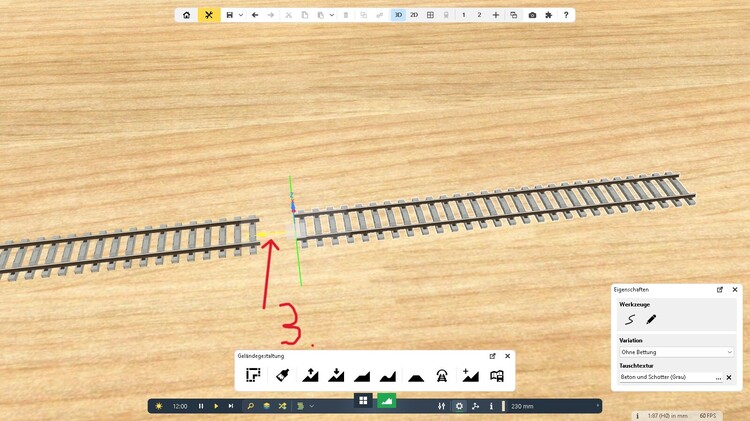750x421 pixels.
Task: Activate camera view 2
Action: coord(479,15)
